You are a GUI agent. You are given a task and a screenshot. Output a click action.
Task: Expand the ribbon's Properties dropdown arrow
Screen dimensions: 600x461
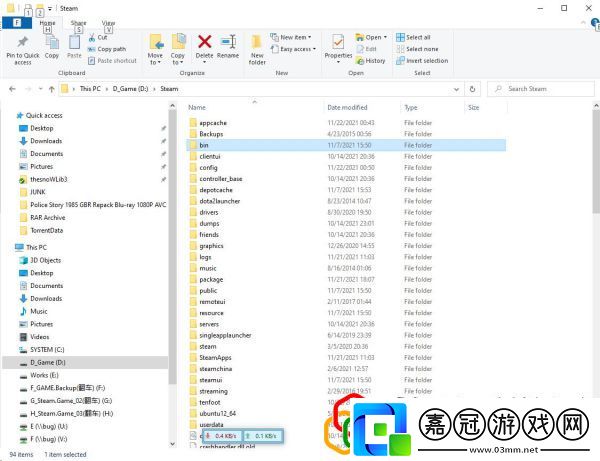click(x=338, y=62)
